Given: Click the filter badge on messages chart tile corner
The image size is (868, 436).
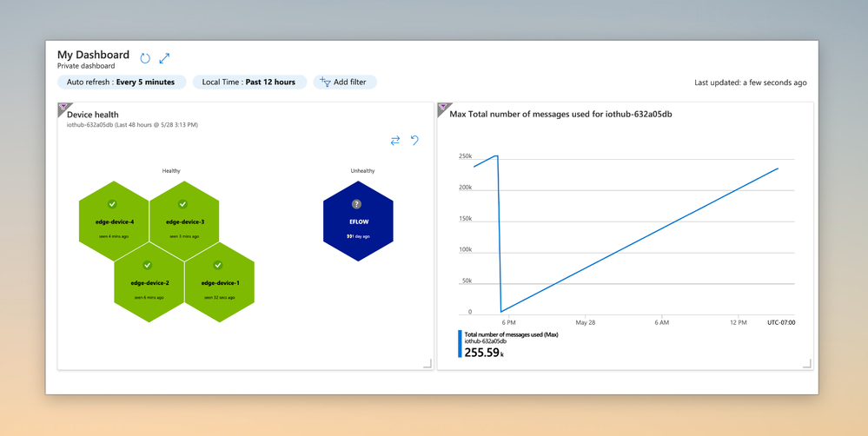Looking at the screenshot, I should 442,108.
